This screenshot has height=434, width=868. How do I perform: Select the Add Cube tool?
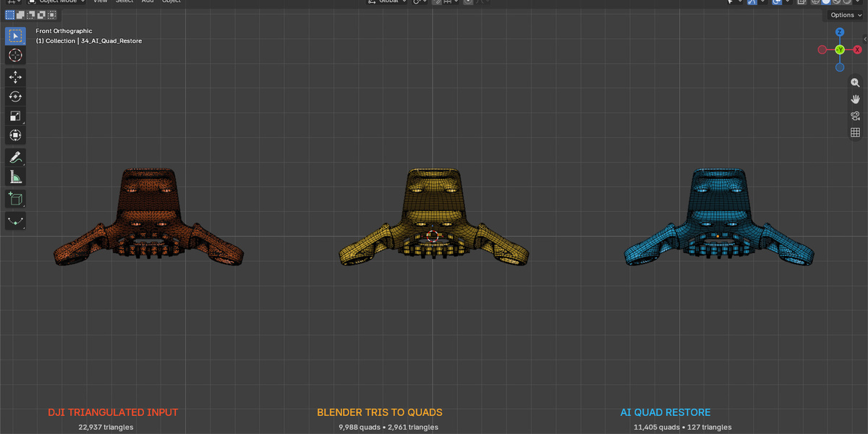(x=15, y=199)
